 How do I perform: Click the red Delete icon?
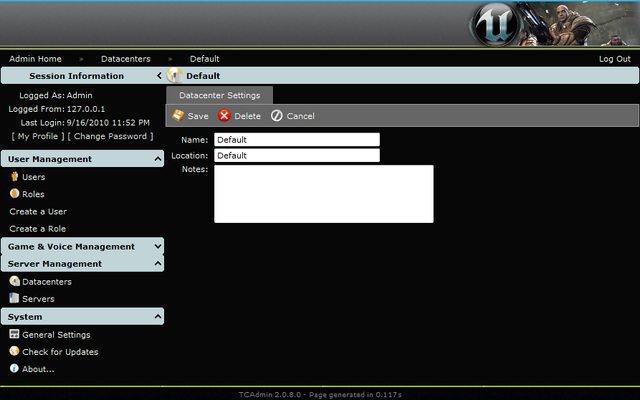(x=224, y=116)
